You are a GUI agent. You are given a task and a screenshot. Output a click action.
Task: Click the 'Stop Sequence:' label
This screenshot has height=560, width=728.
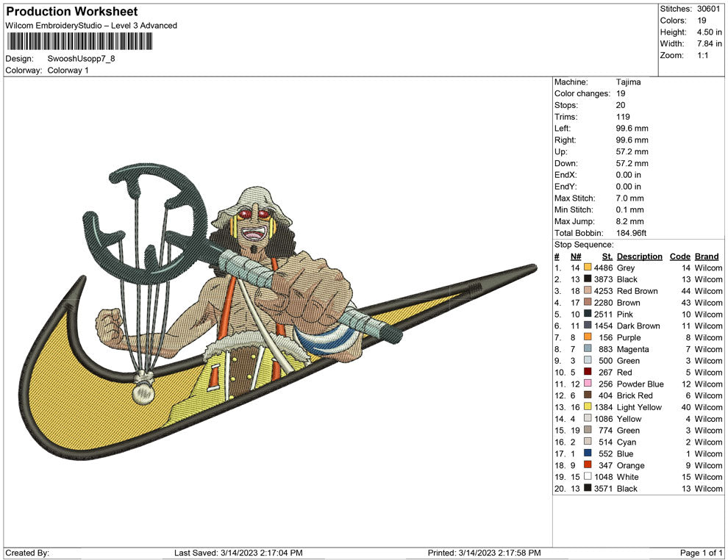point(584,245)
